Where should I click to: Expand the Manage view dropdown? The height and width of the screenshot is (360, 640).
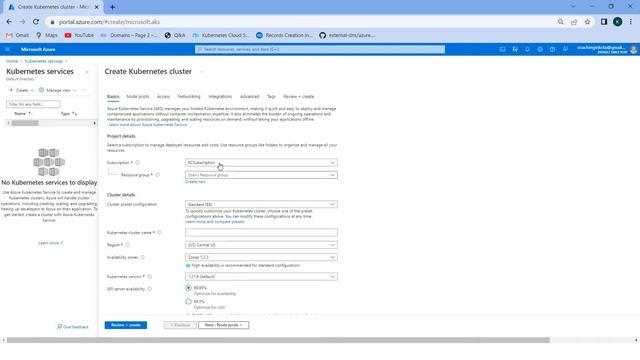[58, 90]
